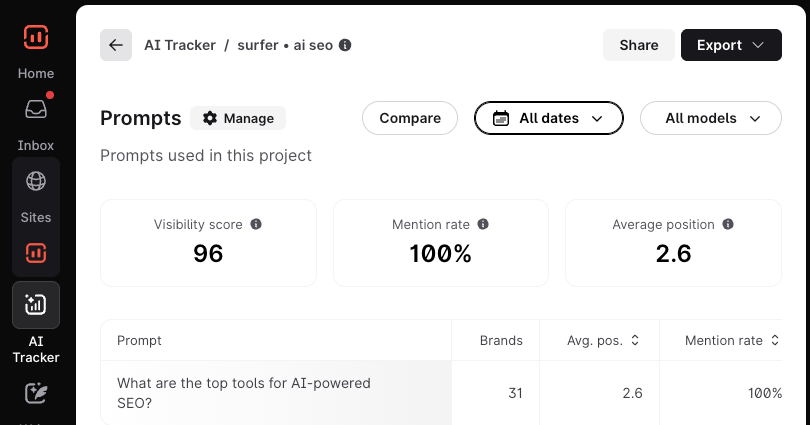Go to the AI Tracker breadcrumb
This screenshot has width=810, height=425.
(180, 45)
